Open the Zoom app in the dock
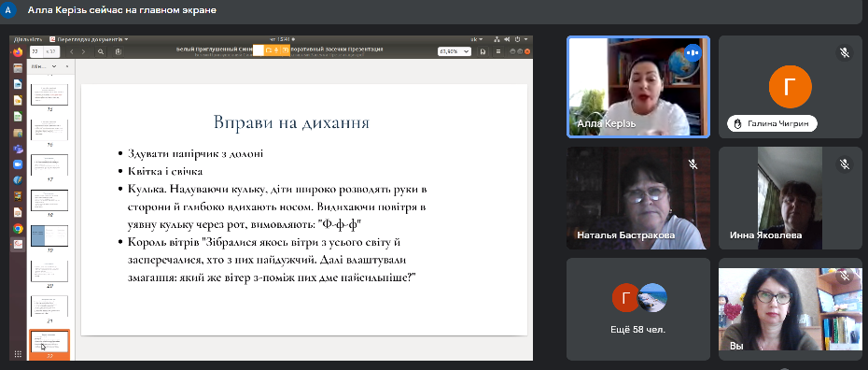The height and width of the screenshot is (370, 868). (x=18, y=164)
